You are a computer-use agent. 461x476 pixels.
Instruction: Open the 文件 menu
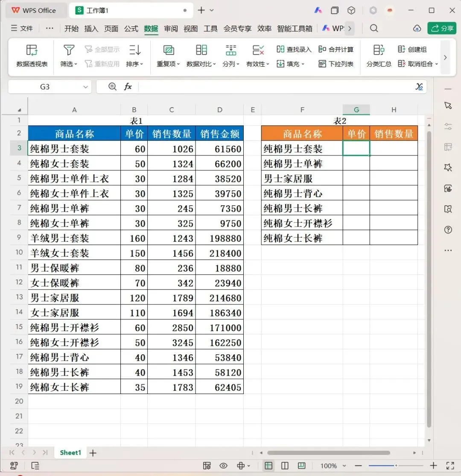[22, 28]
